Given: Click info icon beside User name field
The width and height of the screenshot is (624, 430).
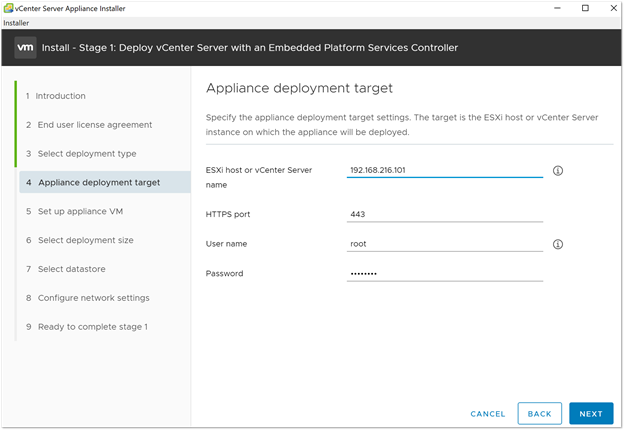Looking at the screenshot, I should click(558, 244).
